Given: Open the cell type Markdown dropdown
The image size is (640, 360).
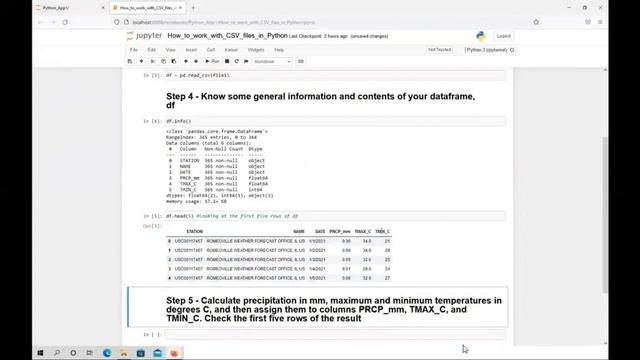Looking at the screenshot, I should (x=272, y=61).
